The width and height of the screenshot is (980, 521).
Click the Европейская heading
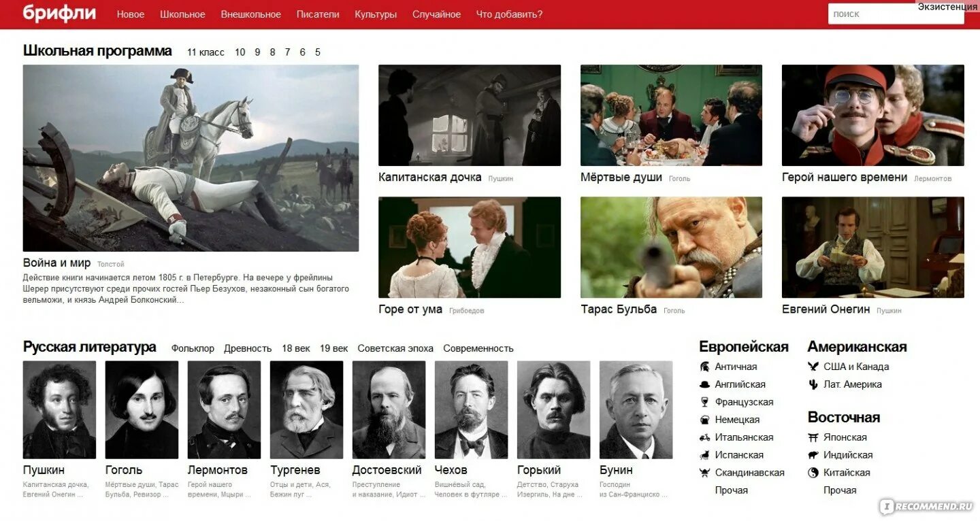point(744,347)
